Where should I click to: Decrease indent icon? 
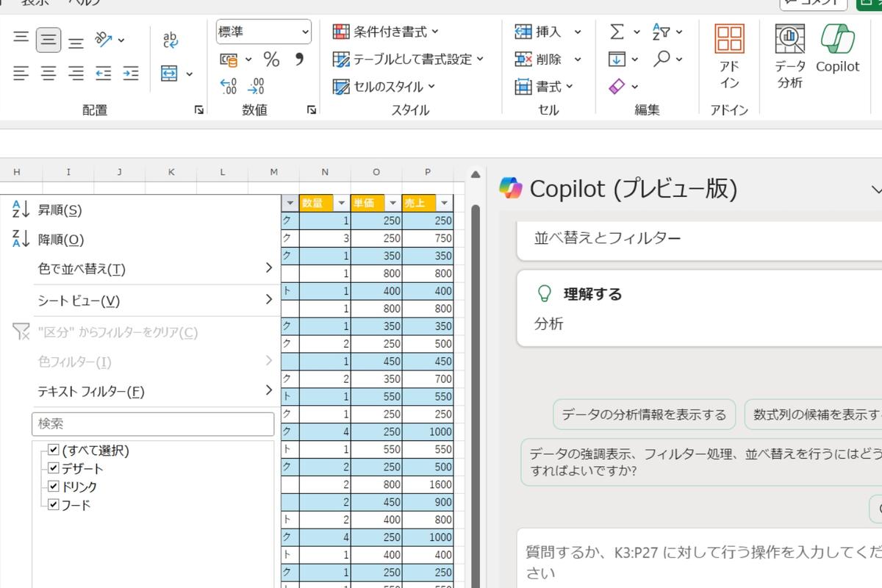pyautogui.click(x=104, y=73)
